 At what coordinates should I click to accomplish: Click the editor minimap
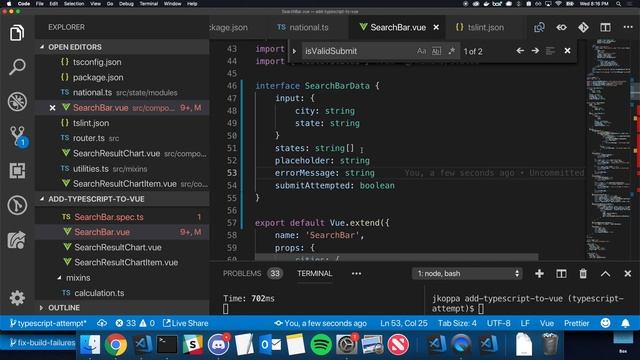608,149
